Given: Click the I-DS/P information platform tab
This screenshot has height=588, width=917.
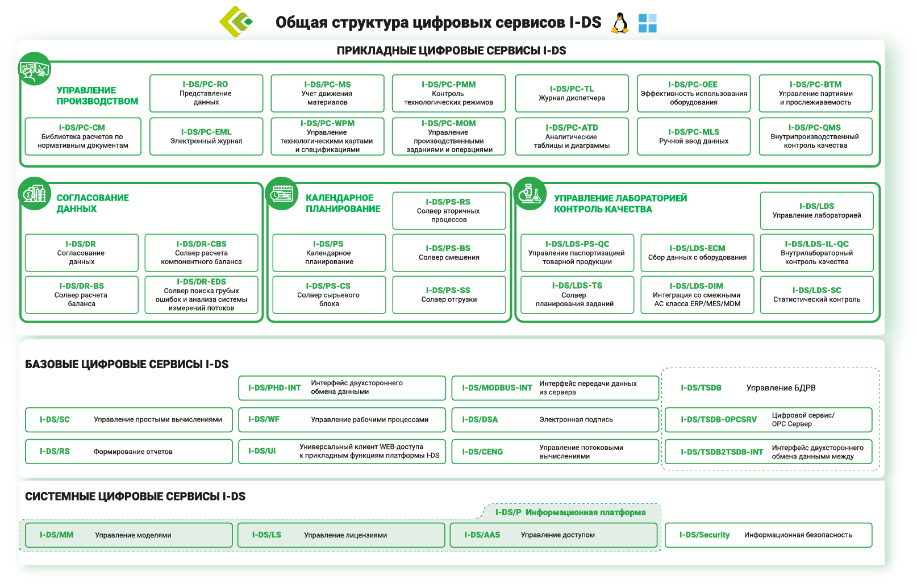Looking at the screenshot, I should coord(570,512).
